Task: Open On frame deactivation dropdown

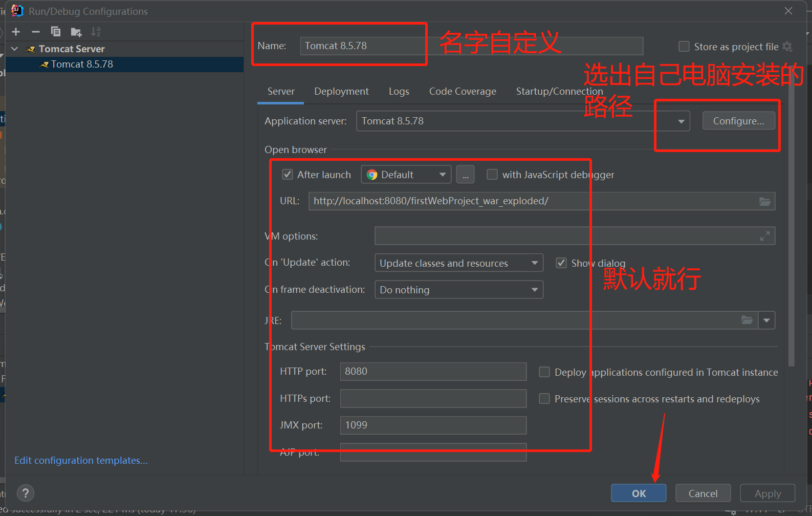Action: pos(459,290)
